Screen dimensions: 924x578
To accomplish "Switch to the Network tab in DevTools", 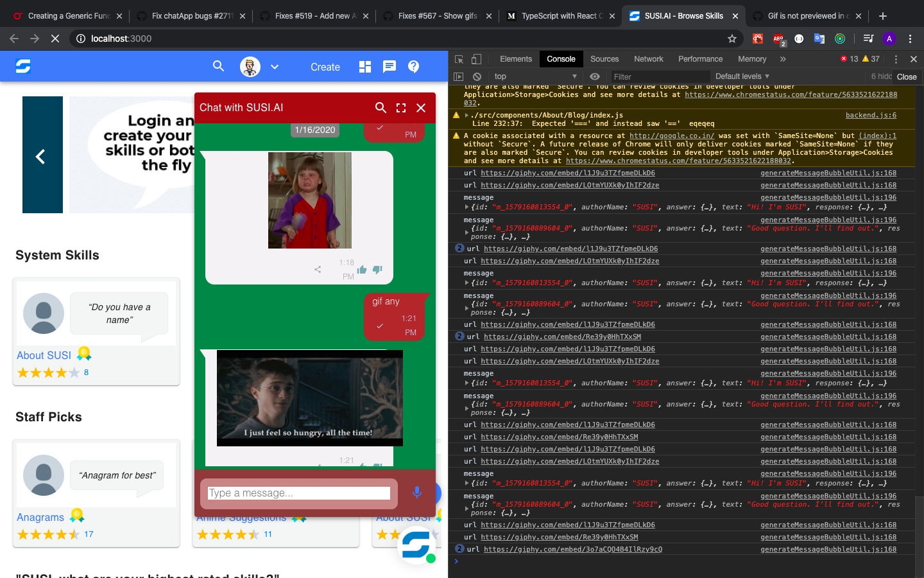I will pyautogui.click(x=648, y=59).
